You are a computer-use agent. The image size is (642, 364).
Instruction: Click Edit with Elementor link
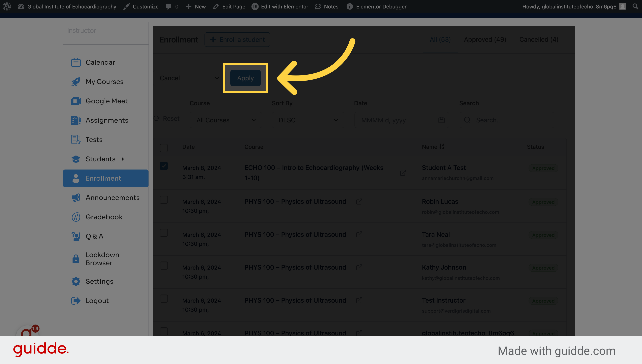280,6
